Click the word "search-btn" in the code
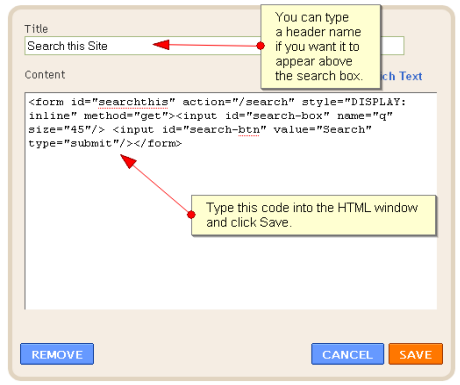The image size is (460, 385). pyautogui.click(x=225, y=130)
